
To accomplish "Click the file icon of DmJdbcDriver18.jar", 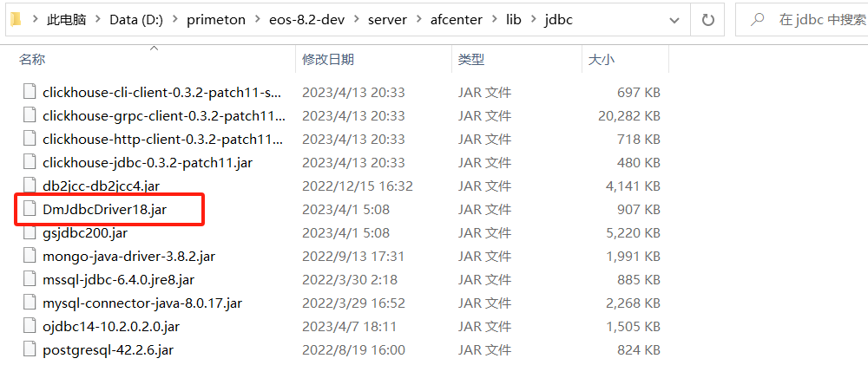I will pyautogui.click(x=30, y=209).
